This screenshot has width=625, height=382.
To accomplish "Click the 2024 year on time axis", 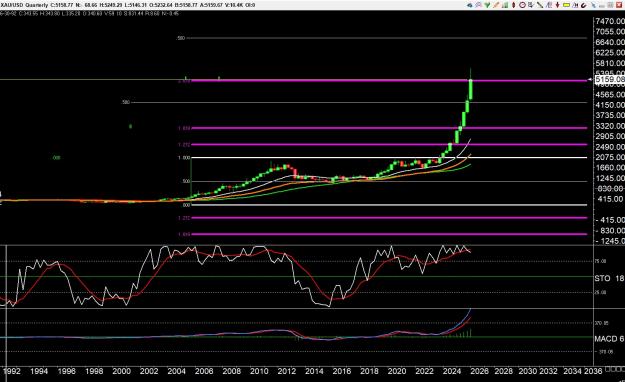I will pyautogui.click(x=452, y=371).
